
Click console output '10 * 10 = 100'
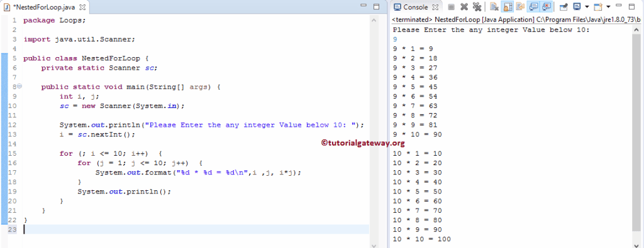coord(422,239)
